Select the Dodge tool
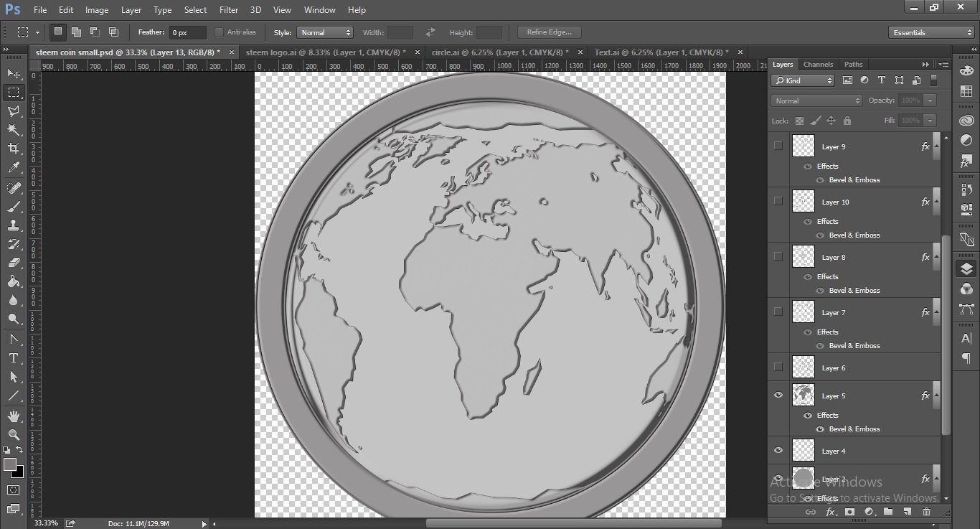Viewport: 980px width, 529px height. (14, 319)
